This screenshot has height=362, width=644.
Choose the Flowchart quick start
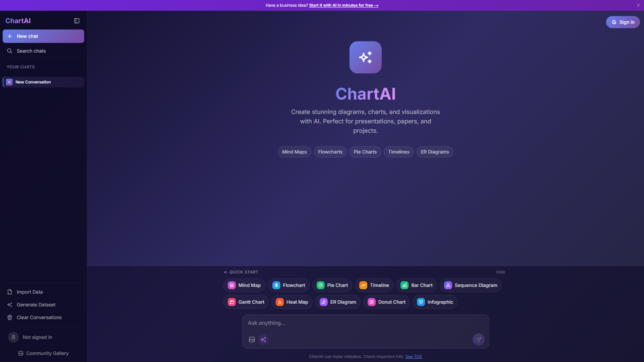(x=289, y=285)
